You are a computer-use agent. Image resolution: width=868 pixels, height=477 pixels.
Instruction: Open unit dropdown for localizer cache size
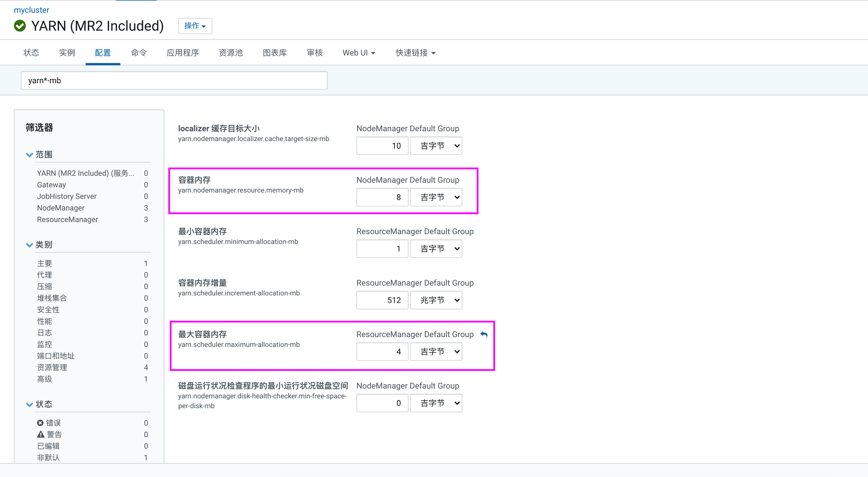(x=436, y=146)
